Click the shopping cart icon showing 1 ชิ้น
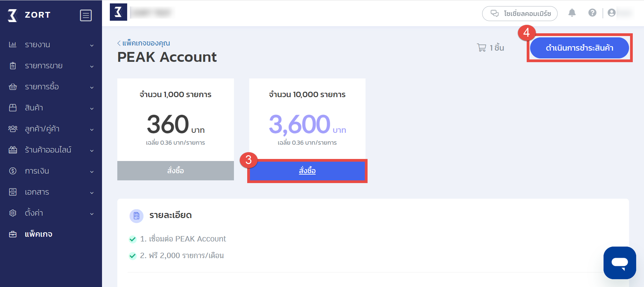 (481, 48)
